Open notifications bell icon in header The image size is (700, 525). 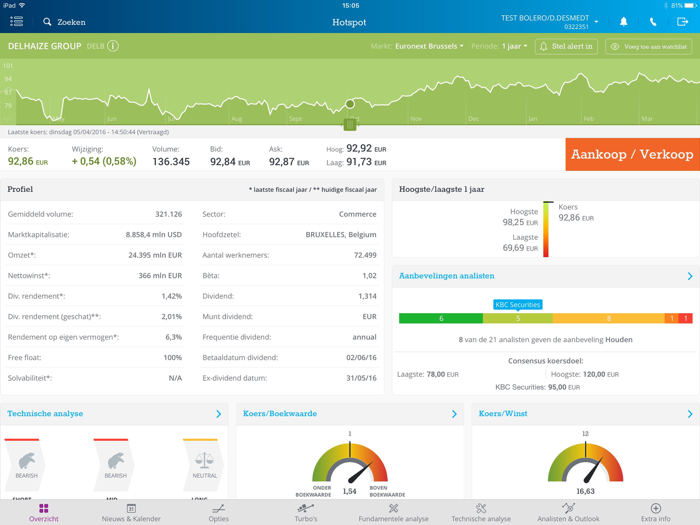pos(624,21)
